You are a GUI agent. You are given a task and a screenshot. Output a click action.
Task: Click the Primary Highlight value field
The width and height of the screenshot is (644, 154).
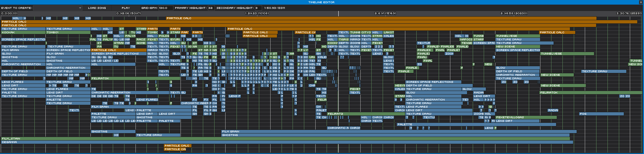pos(211,8)
